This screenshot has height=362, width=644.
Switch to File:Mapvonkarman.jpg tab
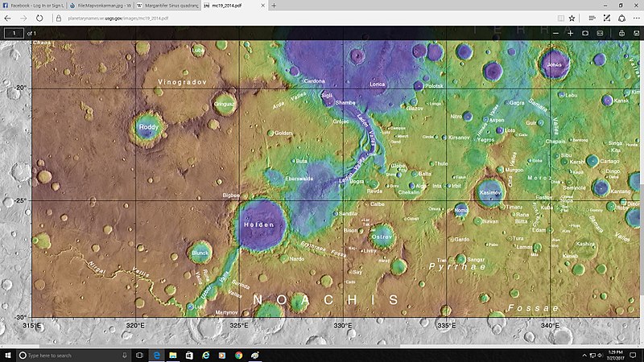coord(100,6)
